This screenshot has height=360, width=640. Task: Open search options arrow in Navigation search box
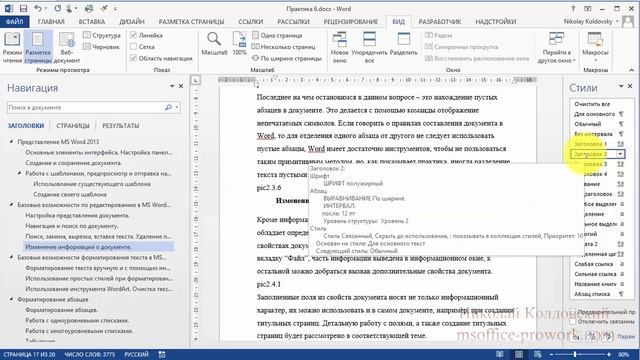(177, 107)
